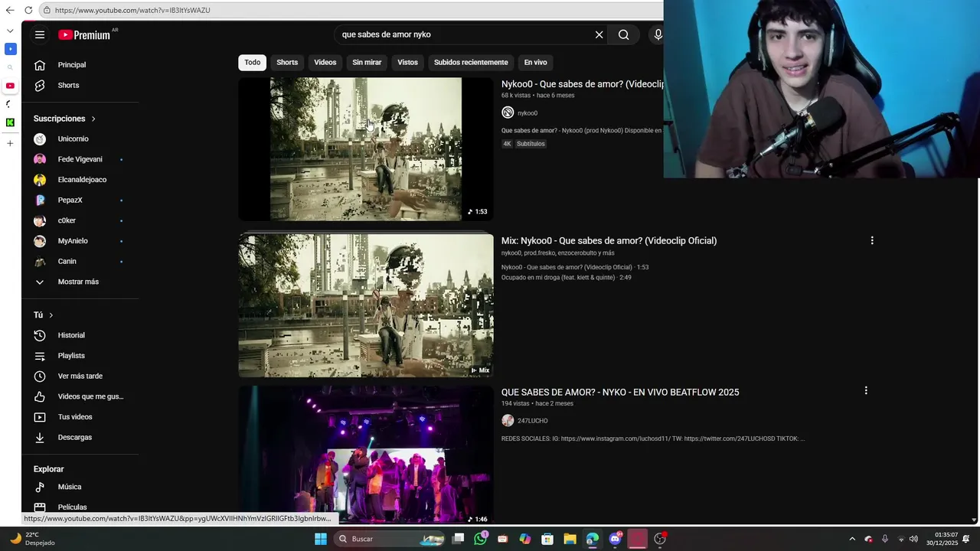The image size is (980, 551).
Task: Open the Mix Nykoo0 playlist thumbnail
Action: point(366,305)
